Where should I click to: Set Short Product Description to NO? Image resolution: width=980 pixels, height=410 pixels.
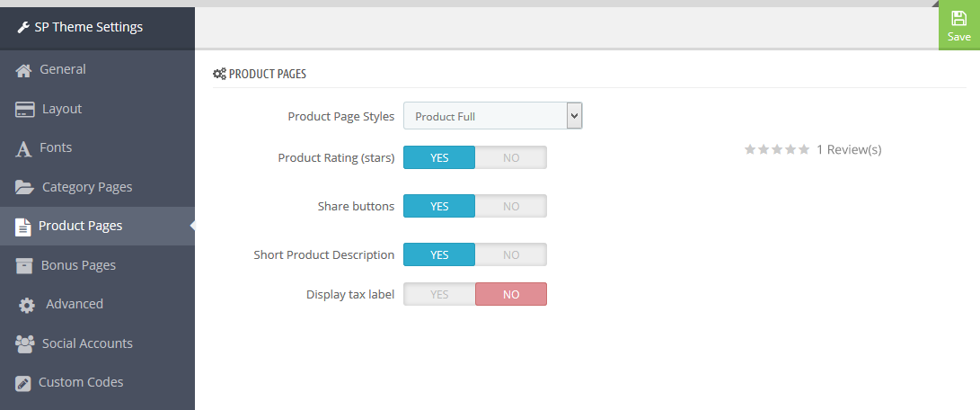tap(510, 254)
